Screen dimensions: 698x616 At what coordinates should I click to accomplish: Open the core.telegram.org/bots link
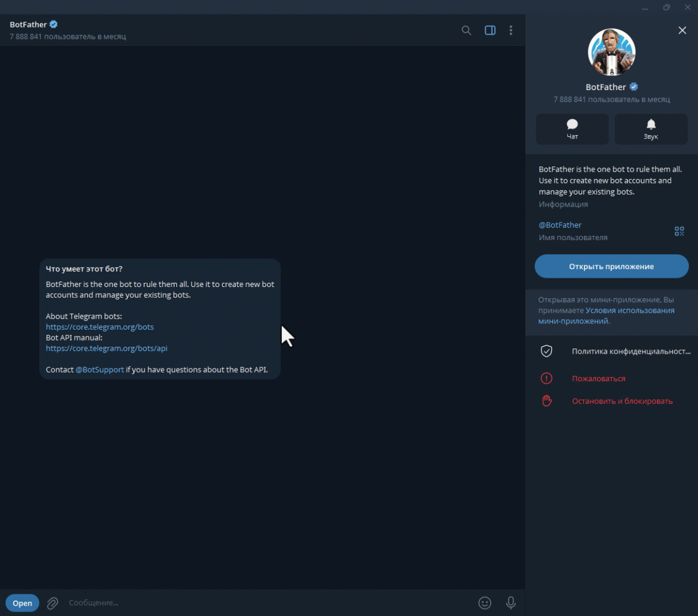[x=100, y=327]
